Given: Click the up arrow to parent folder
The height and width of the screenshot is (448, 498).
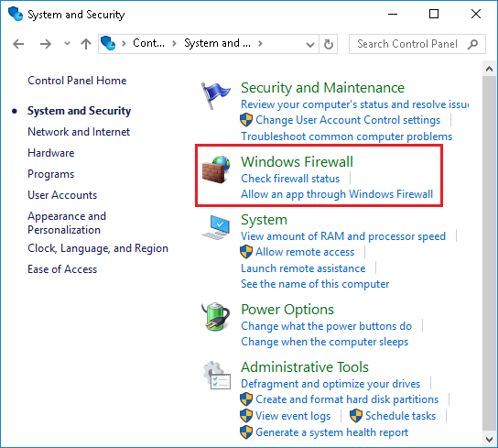Looking at the screenshot, I should (86, 44).
